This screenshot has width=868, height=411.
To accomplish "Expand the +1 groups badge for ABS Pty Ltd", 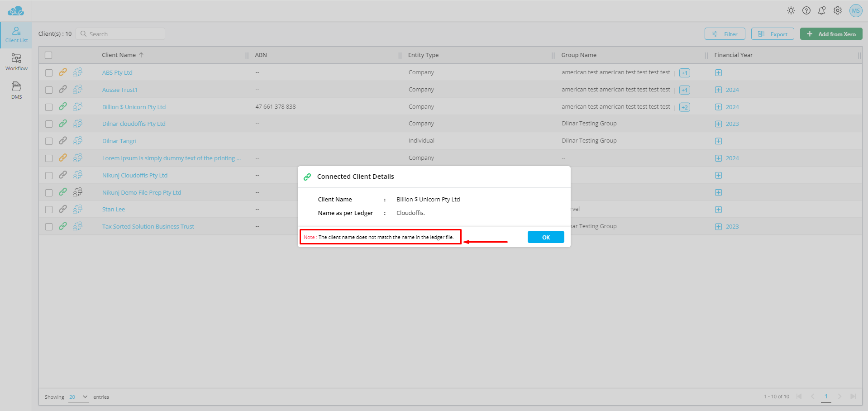I will 684,73.
